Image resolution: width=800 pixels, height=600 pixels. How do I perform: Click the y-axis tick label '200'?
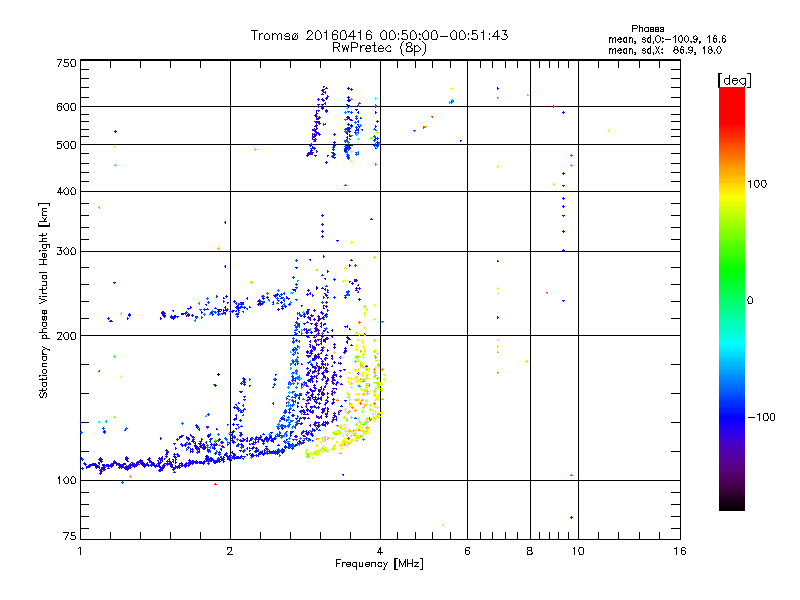[66, 336]
